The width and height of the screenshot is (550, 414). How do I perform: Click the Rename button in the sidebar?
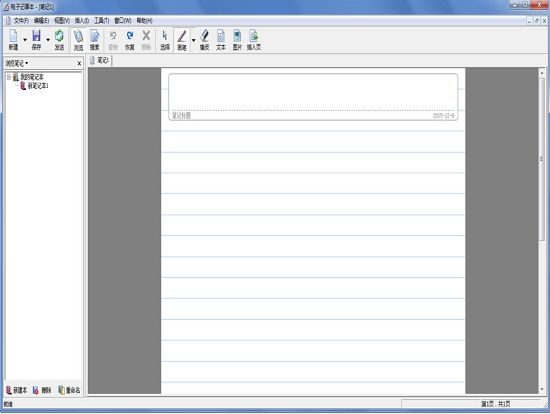[69, 390]
